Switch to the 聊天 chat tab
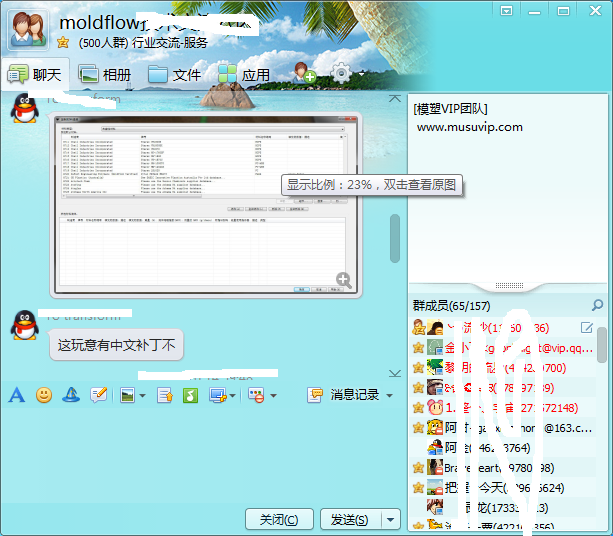The width and height of the screenshot is (613, 536). [35, 74]
